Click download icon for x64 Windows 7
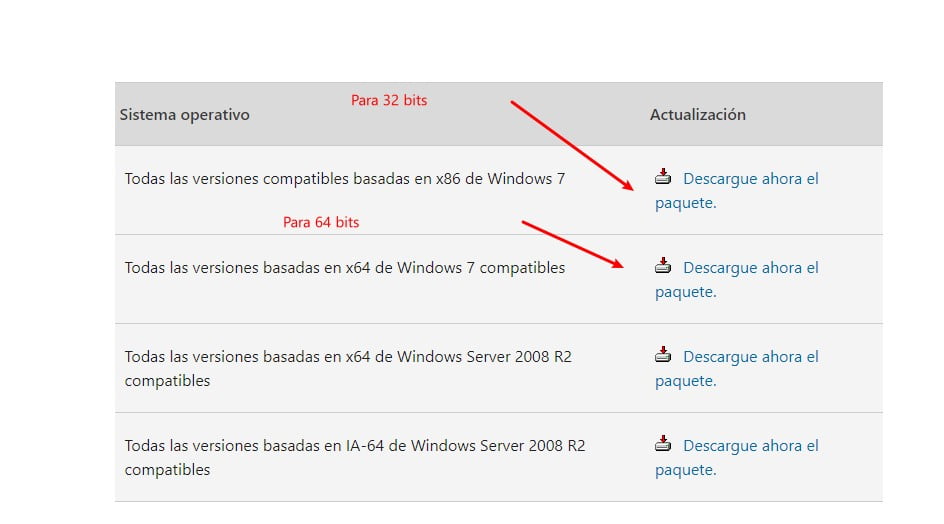The height and width of the screenshot is (524, 944). pos(663,266)
